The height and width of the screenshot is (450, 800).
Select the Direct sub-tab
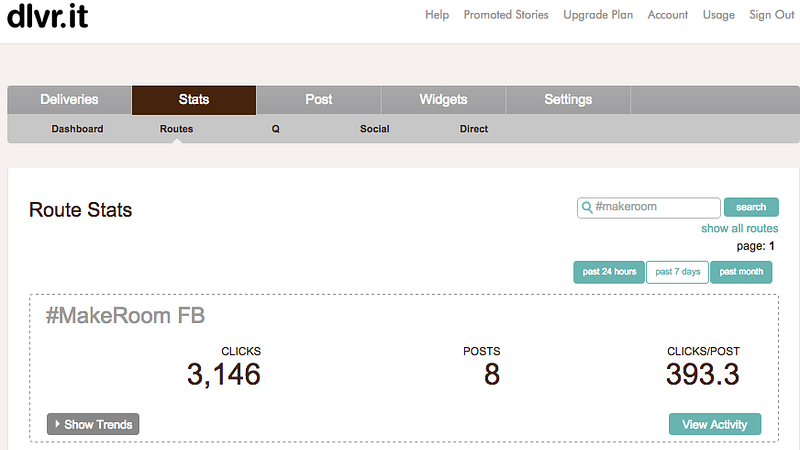473,129
